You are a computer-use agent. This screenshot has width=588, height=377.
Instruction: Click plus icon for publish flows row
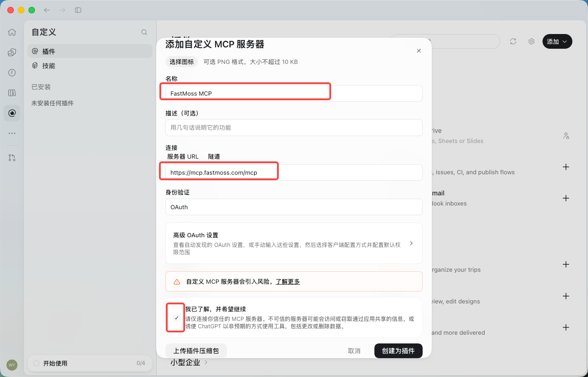566,167
